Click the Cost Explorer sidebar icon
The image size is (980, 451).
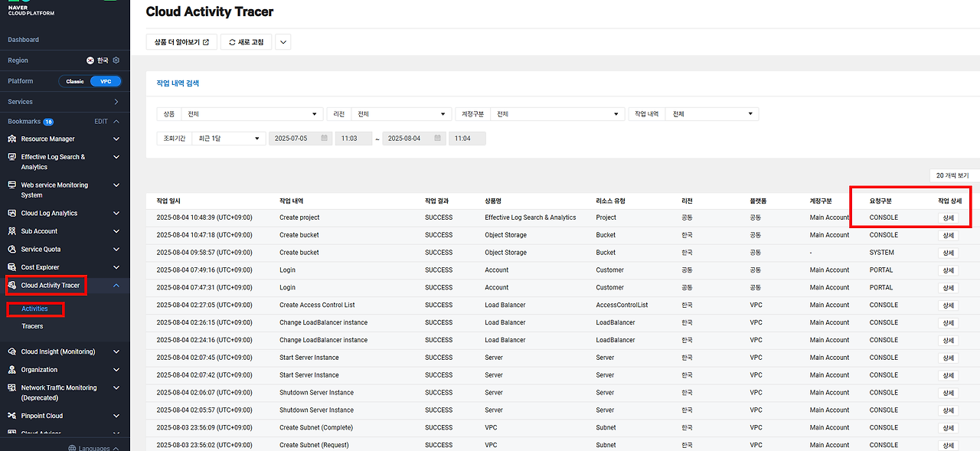click(x=12, y=267)
